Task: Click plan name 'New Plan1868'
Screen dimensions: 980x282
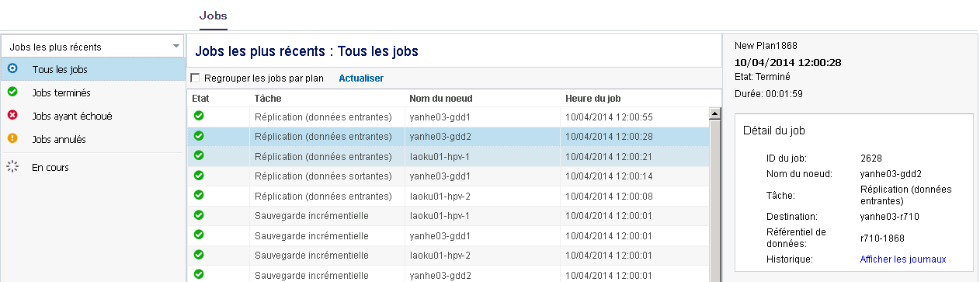Action: click(x=766, y=46)
